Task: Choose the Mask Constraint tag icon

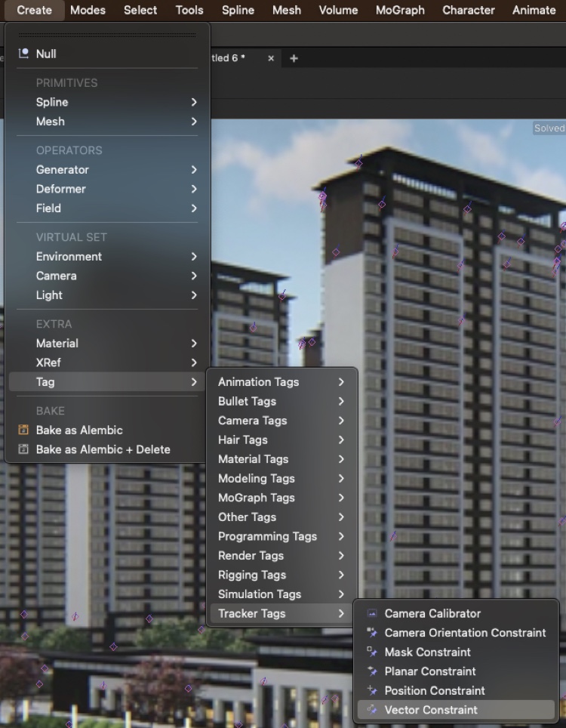Action: pyautogui.click(x=371, y=652)
